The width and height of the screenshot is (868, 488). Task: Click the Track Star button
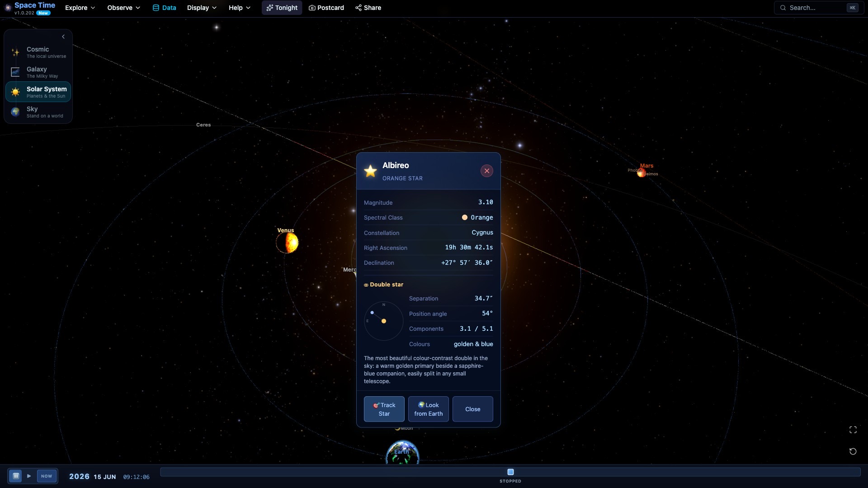[x=384, y=409]
